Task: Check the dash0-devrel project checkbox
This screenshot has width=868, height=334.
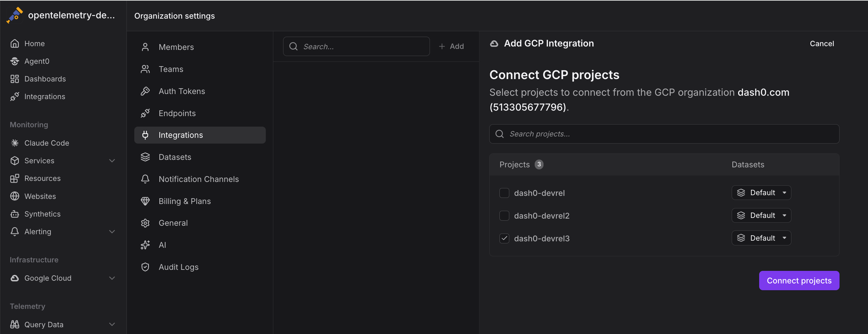Action: 504,193
